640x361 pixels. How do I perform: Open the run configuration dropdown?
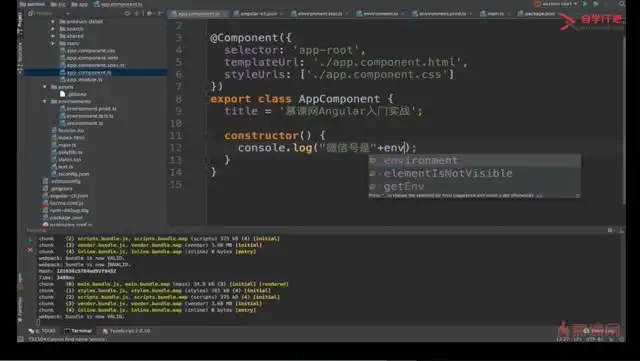coord(557,4)
